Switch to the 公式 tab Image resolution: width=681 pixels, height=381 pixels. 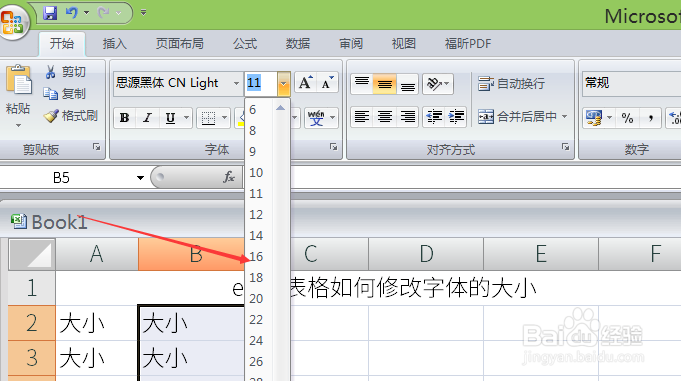click(245, 43)
